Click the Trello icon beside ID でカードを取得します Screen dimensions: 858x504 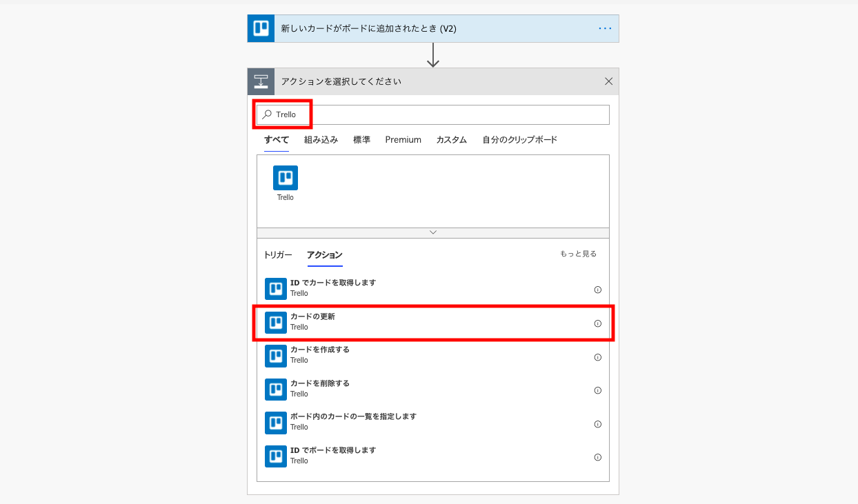[276, 288]
